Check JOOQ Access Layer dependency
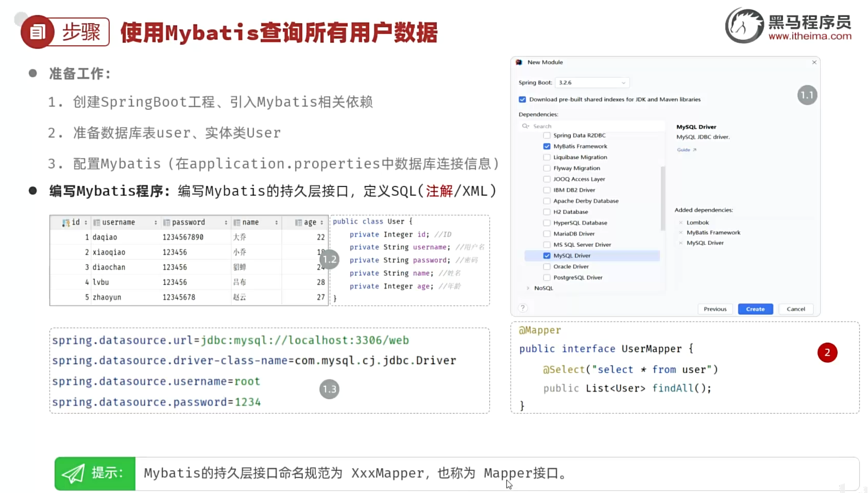The width and height of the screenshot is (868, 493). pyautogui.click(x=547, y=179)
